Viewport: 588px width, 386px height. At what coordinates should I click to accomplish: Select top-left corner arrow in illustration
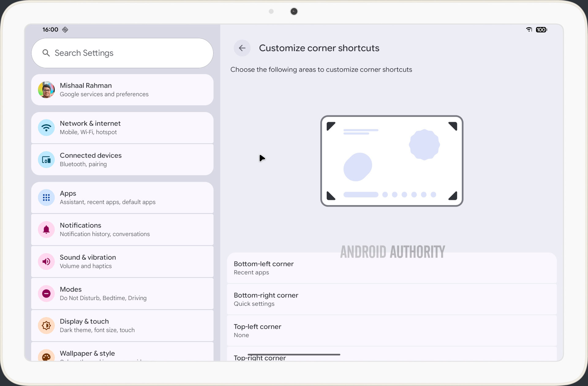(x=330, y=126)
